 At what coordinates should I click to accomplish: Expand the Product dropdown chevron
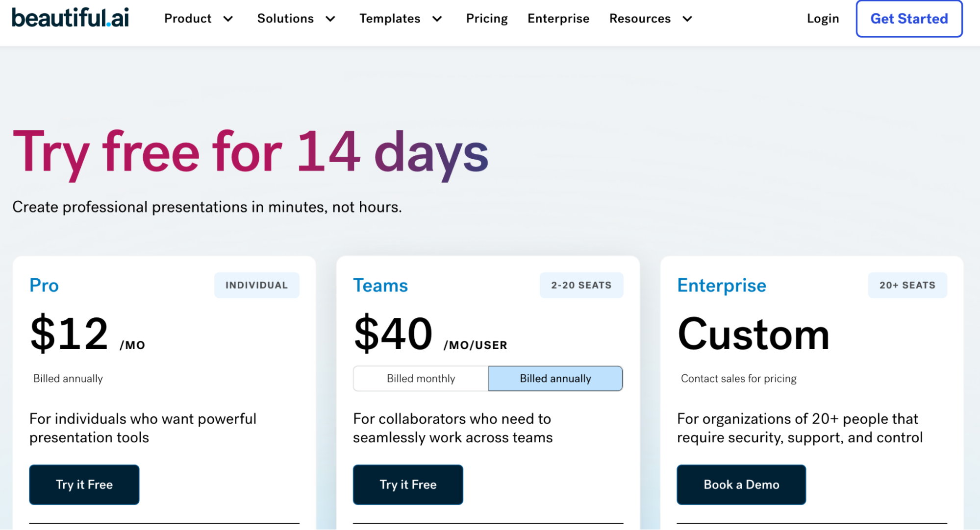[228, 19]
